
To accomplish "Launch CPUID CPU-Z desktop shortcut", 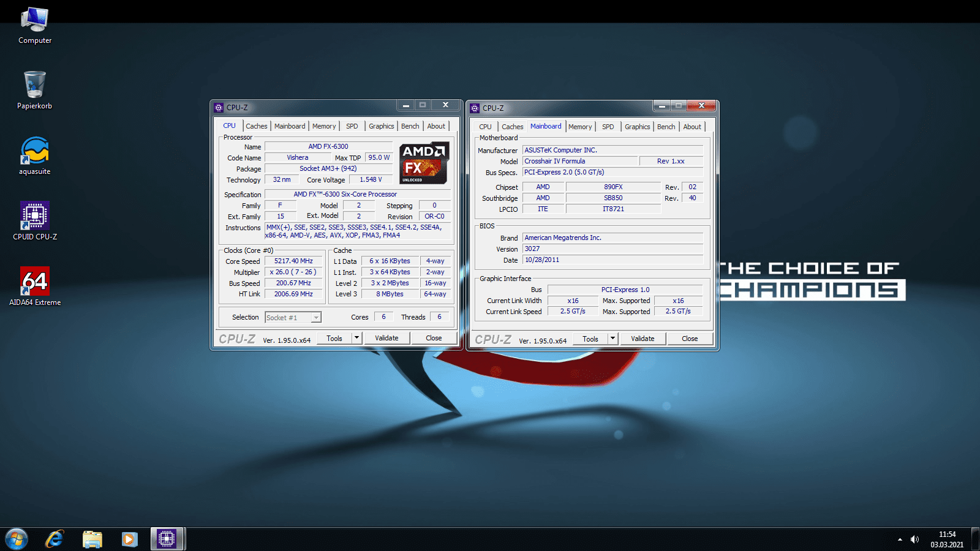I will [x=35, y=221].
